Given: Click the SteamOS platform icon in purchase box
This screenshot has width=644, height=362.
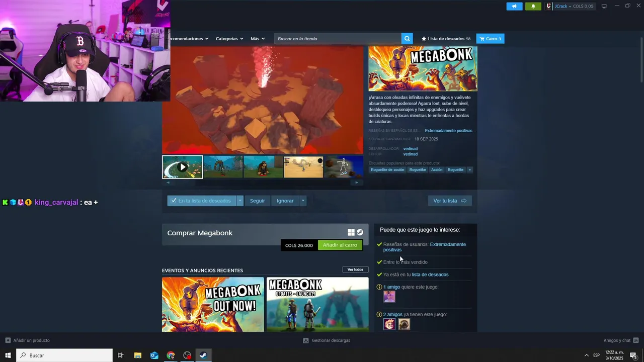Looking at the screenshot, I should (360, 232).
